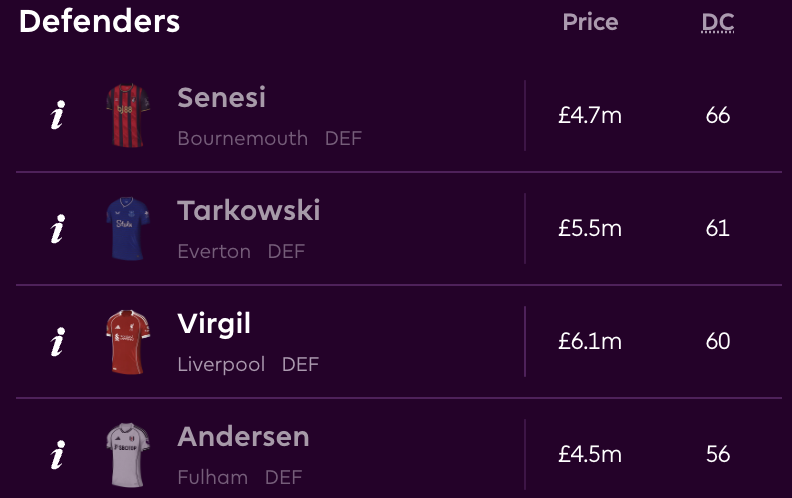Screen dimensions: 792x498
Task: Click Senesi's Bournemouth shirt icon
Action: 128,116
